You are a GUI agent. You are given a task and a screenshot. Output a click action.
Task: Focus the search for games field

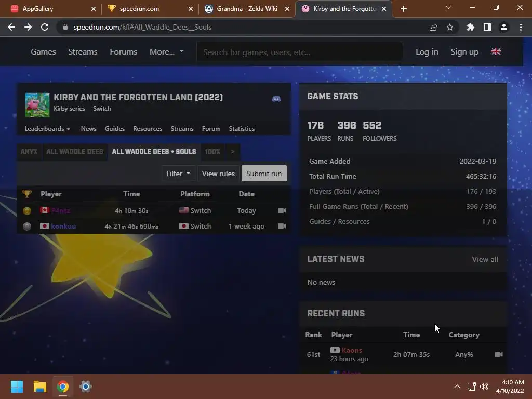click(x=300, y=52)
